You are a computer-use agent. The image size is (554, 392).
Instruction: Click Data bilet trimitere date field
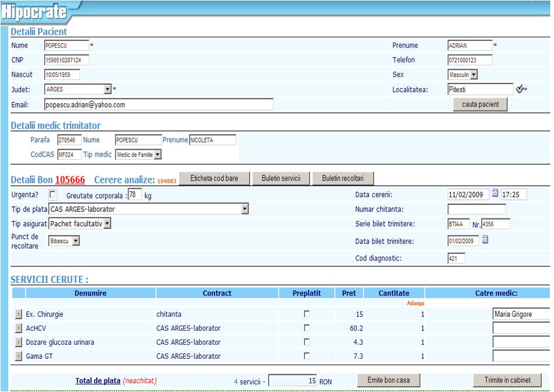pyautogui.click(x=463, y=241)
